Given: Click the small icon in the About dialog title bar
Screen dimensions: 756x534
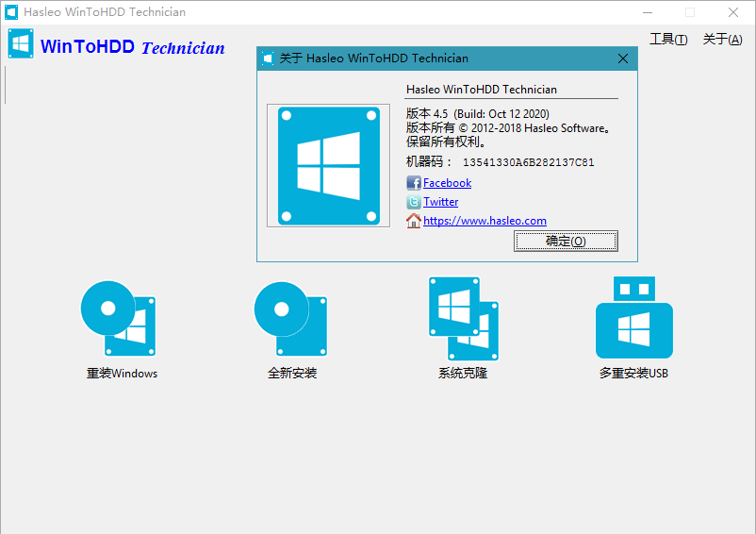Looking at the screenshot, I should 268,58.
